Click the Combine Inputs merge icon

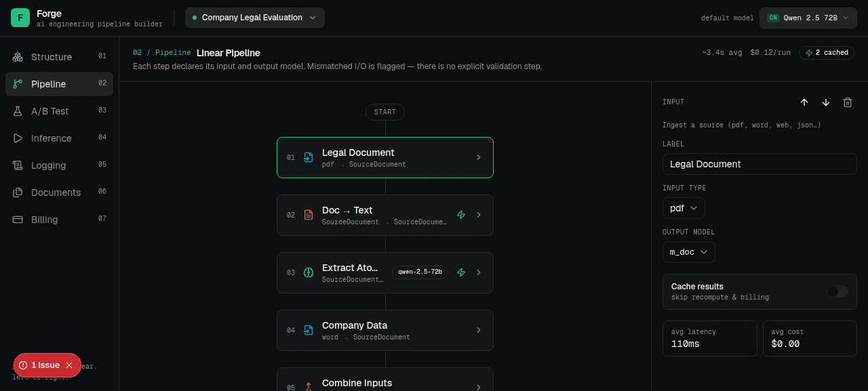(309, 387)
